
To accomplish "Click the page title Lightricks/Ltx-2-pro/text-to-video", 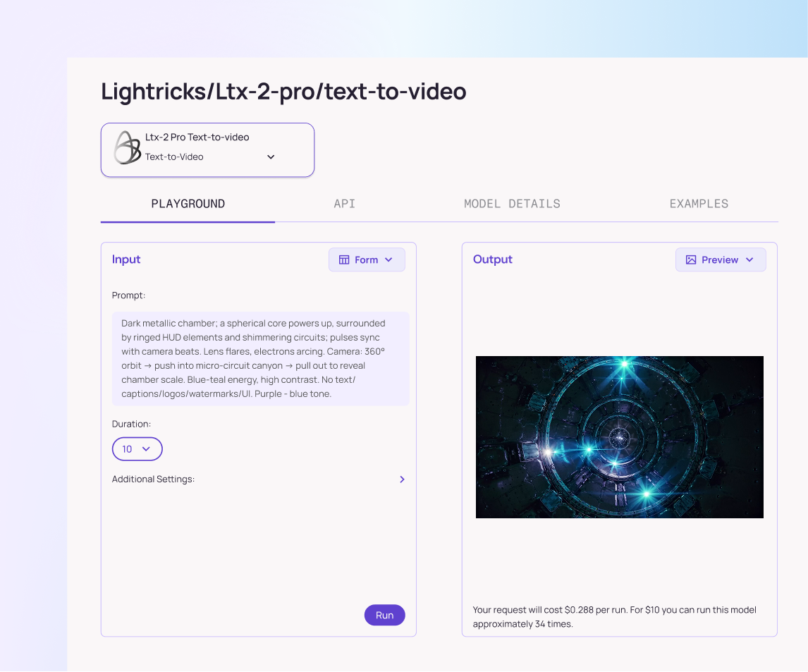I will [283, 92].
